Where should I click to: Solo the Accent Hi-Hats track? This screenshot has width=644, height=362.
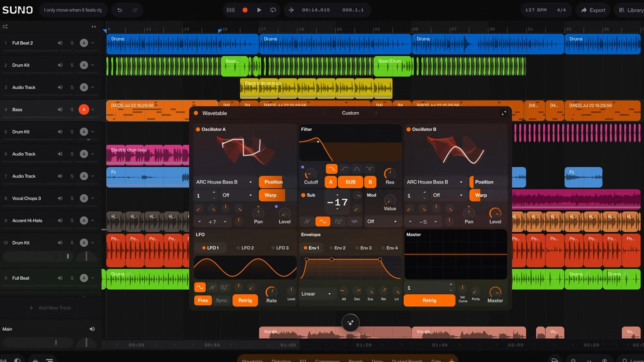click(x=72, y=220)
